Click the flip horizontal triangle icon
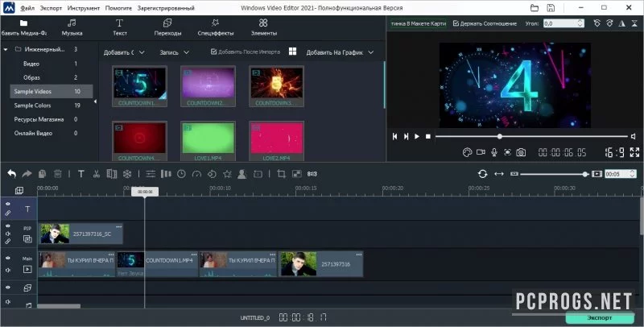 click(622, 23)
